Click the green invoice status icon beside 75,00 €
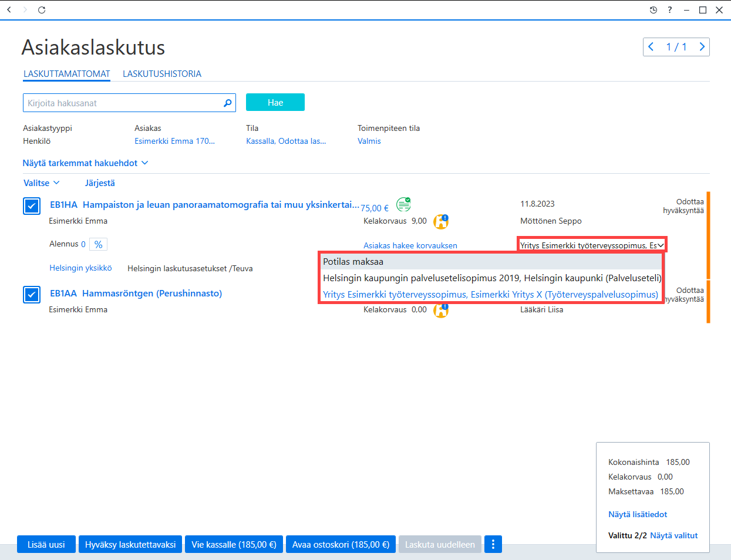Viewport: 731px width, 560px height. (403, 204)
